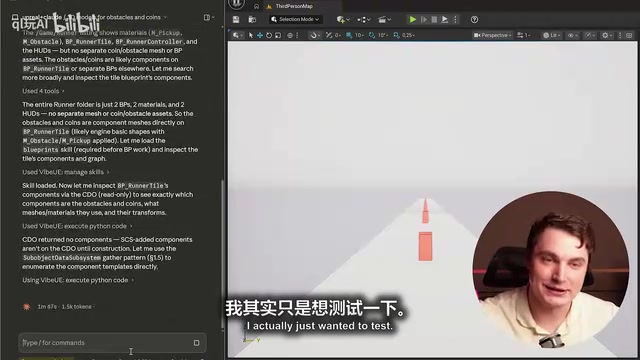Viewport: 640px width, 360px height.
Task: Click the SubobjectDataSubsystem code text
Action: [x=62, y=258]
